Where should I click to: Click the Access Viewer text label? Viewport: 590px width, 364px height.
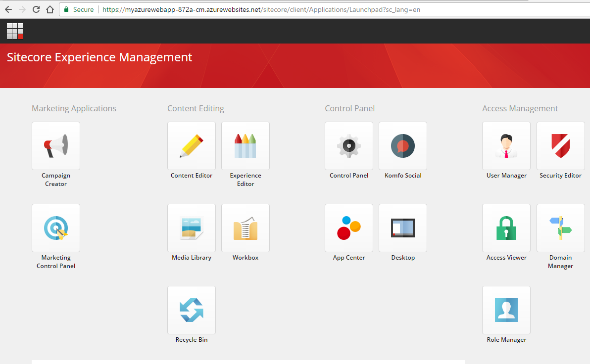click(506, 258)
